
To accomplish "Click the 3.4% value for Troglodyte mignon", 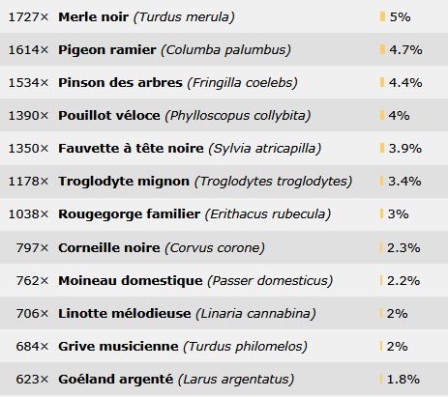I will [x=405, y=181].
